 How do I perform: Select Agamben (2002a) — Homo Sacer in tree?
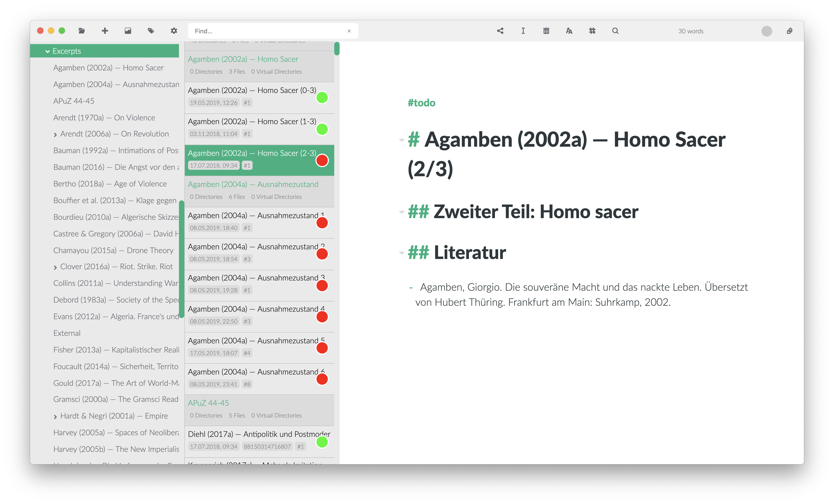pos(108,68)
